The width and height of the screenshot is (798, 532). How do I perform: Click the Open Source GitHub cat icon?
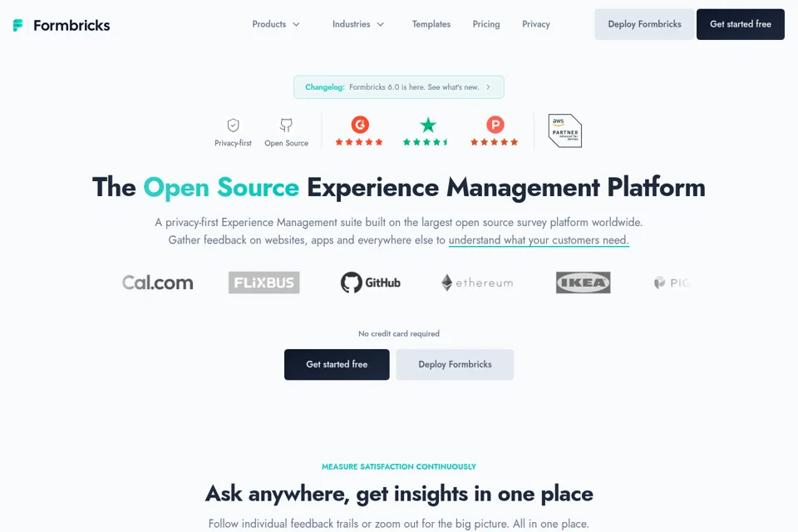coord(286,126)
